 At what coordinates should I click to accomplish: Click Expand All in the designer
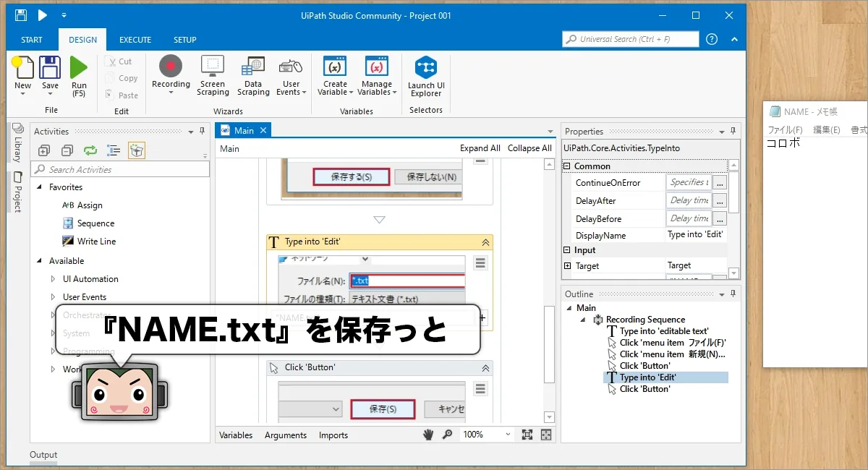point(480,148)
